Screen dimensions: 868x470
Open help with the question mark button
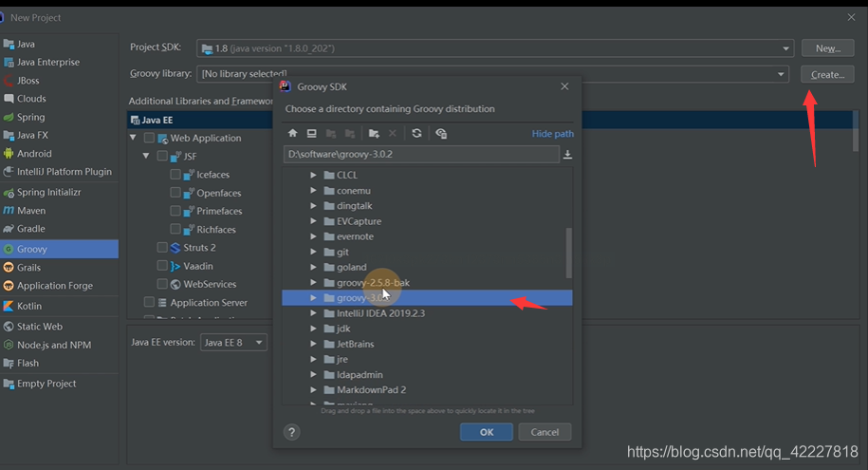[x=292, y=432]
